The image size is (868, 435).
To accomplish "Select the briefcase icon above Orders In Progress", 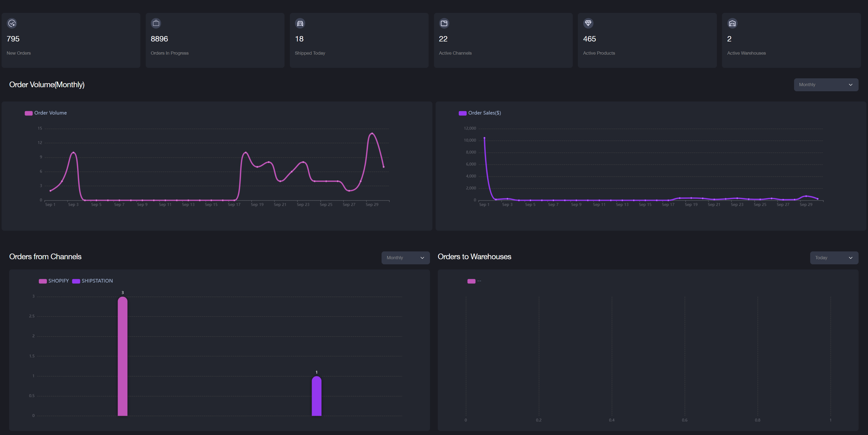I will click(x=156, y=23).
